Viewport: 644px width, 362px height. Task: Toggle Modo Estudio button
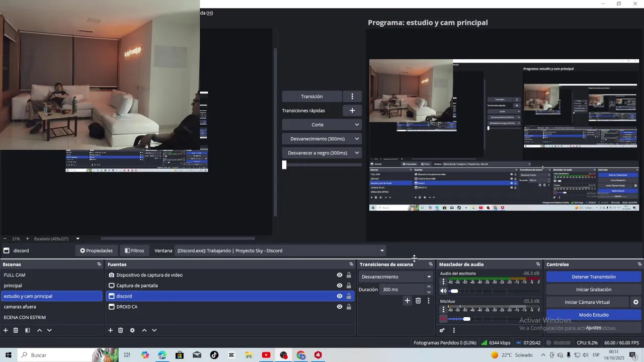[x=594, y=315]
